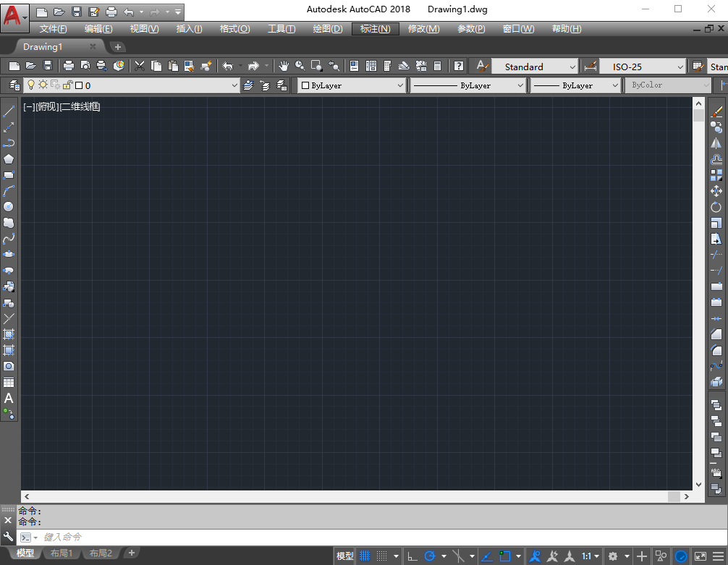Select the Mirror tool
Viewport: 728px width, 565px height.
(x=716, y=143)
